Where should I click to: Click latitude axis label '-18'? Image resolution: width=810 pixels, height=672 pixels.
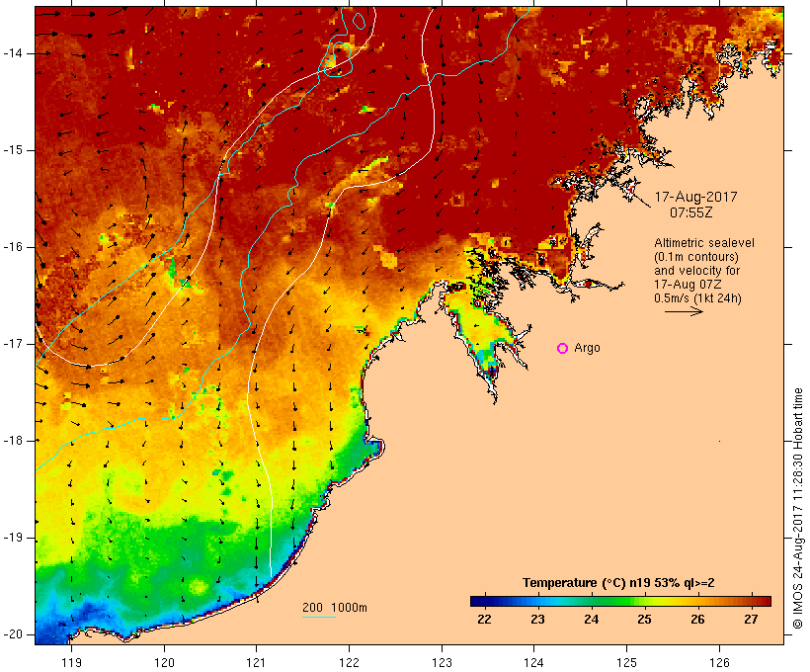(x=13, y=441)
